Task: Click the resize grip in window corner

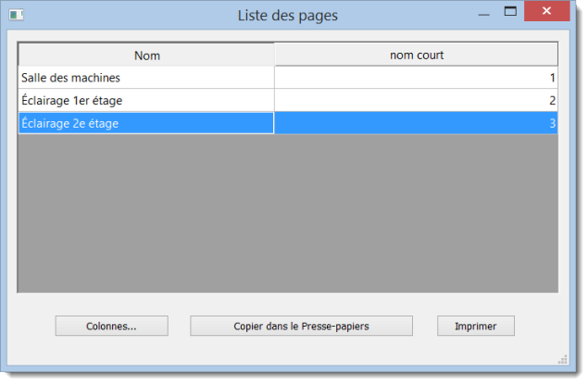Action: pos(563,360)
